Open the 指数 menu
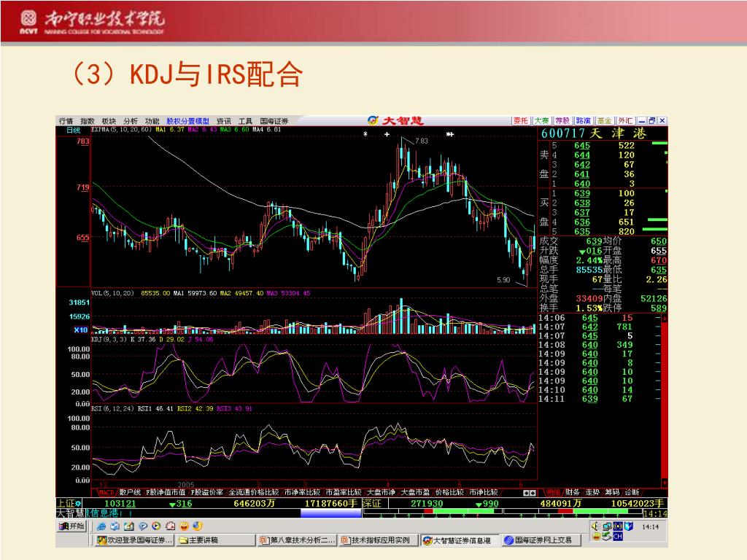This screenshot has width=747, height=560. [x=88, y=121]
